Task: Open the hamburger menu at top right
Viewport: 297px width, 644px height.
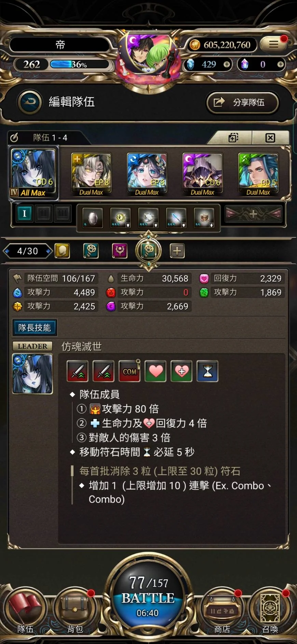Action: [273, 44]
